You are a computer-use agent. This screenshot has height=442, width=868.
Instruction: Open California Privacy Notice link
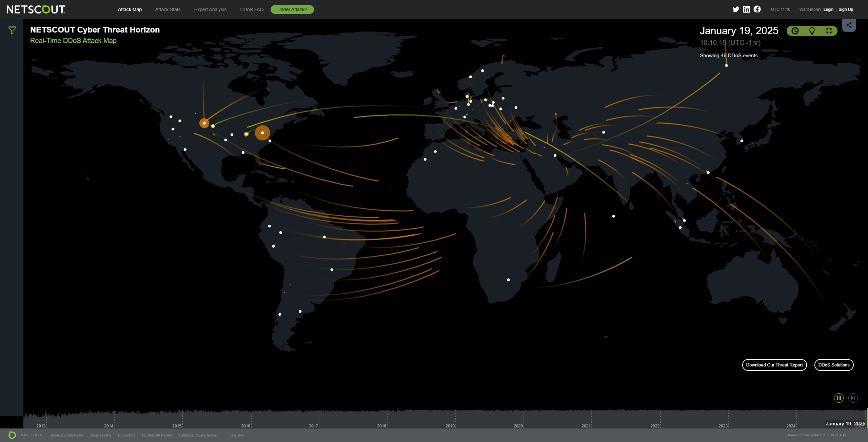[x=198, y=435]
